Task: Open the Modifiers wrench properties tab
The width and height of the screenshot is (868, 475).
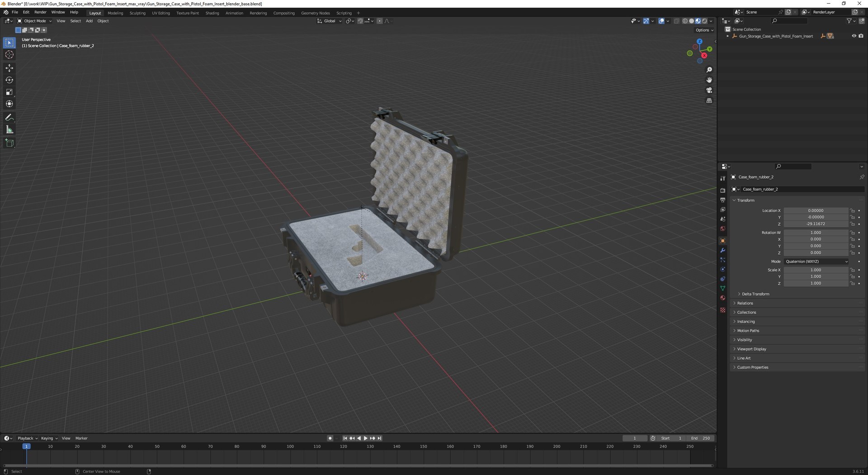Action: (x=722, y=251)
